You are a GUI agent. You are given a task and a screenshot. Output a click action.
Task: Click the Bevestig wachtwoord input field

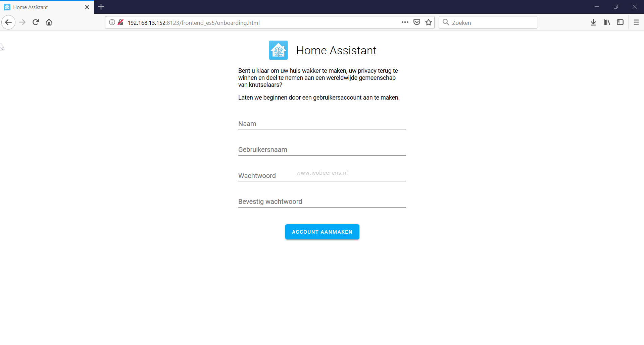coord(322,202)
